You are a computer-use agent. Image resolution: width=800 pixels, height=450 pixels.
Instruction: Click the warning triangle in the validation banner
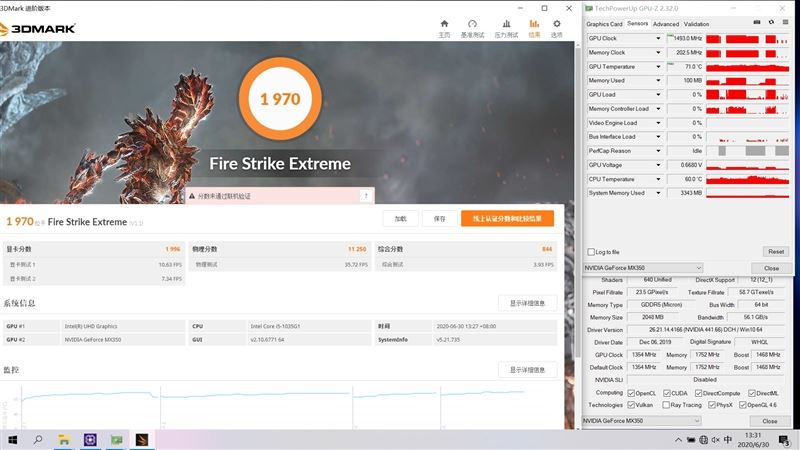click(x=192, y=196)
